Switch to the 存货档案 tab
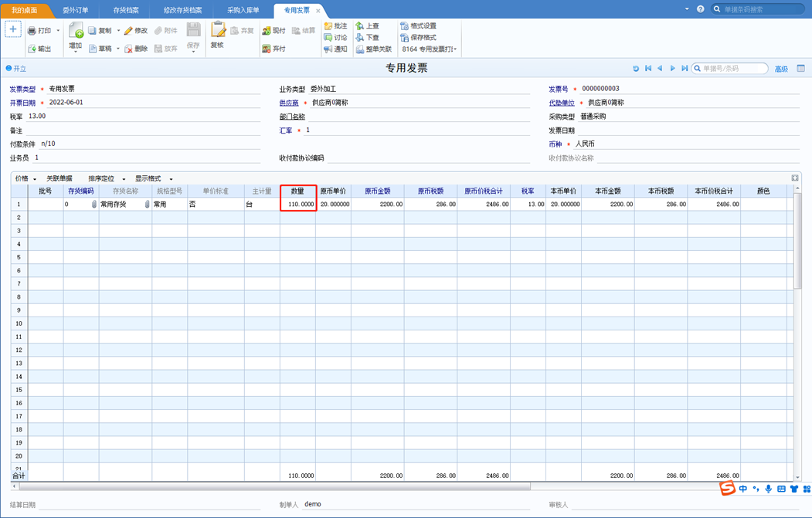Screen dimensions: 812x518 tap(126, 10)
